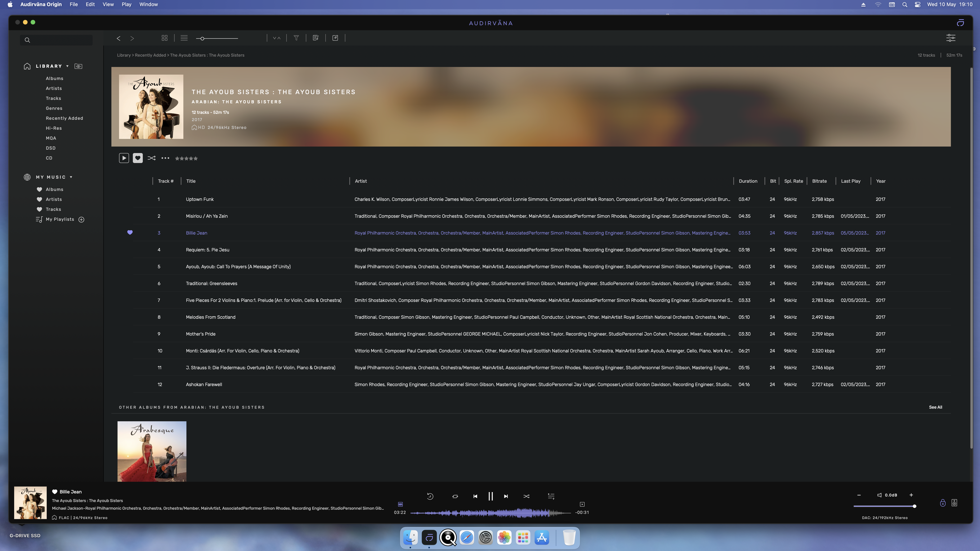The height and width of the screenshot is (551, 980).
Task: Switch to grid view icon
Action: [164, 38]
